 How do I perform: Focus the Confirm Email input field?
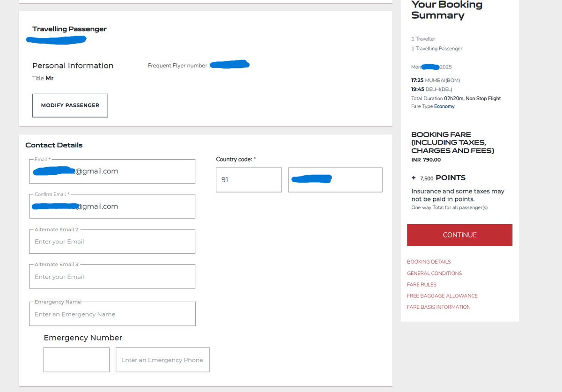tap(112, 206)
